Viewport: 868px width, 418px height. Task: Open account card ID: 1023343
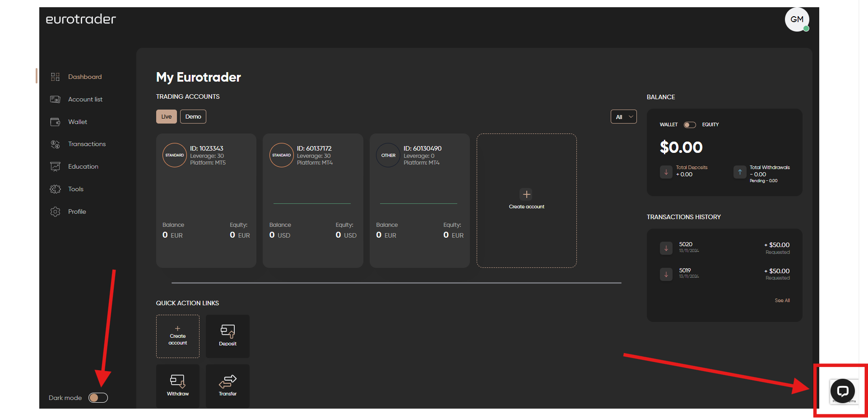pos(206,201)
